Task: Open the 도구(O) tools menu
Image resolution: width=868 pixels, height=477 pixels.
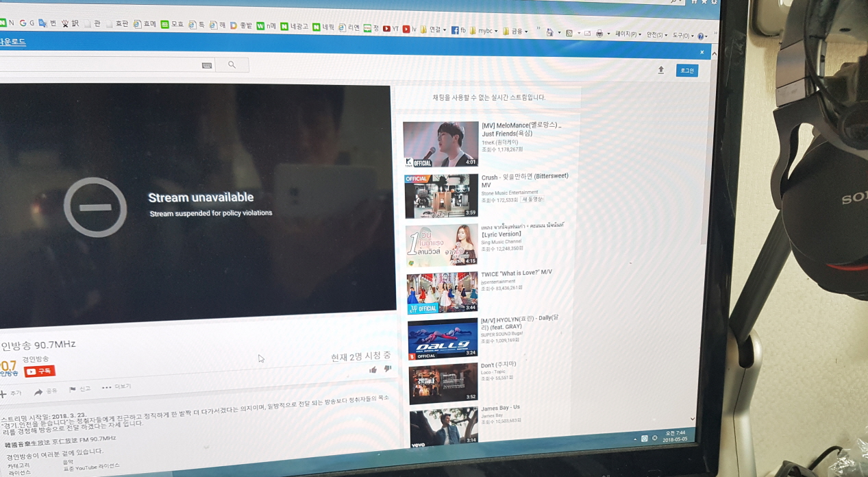Action: (683, 36)
